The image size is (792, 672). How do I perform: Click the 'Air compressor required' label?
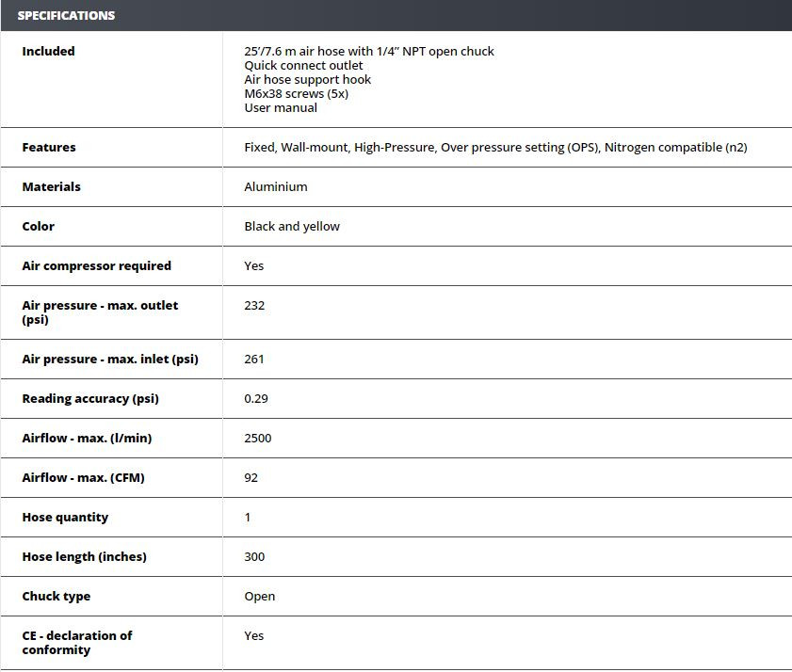tap(96, 266)
